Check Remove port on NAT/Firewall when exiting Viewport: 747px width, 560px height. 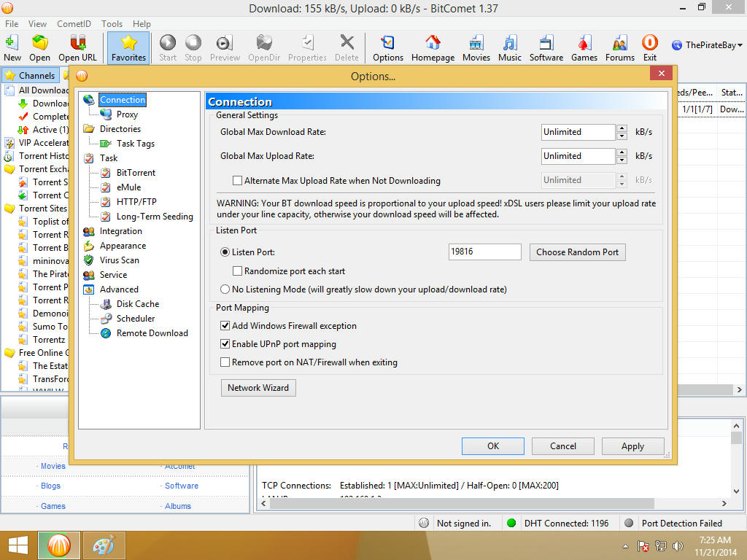(225, 362)
